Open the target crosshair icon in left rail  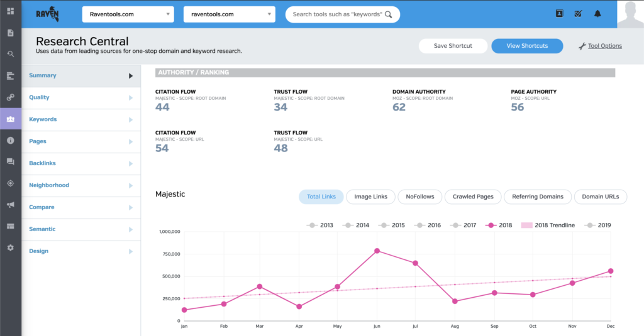tap(11, 183)
